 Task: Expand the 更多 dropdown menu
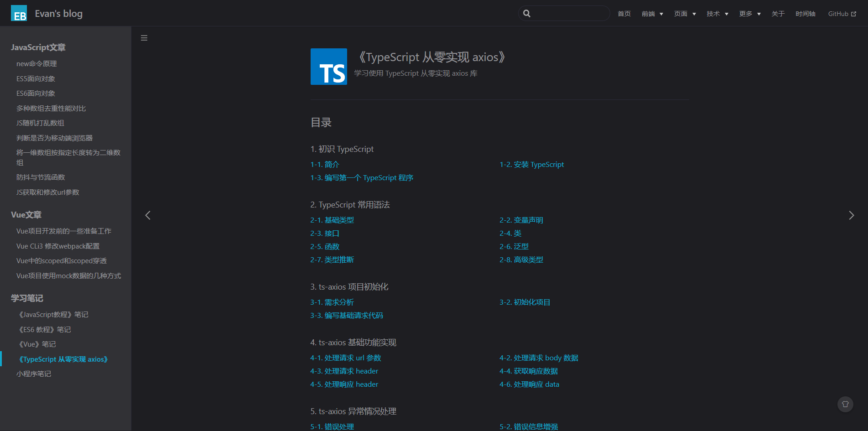tap(750, 14)
